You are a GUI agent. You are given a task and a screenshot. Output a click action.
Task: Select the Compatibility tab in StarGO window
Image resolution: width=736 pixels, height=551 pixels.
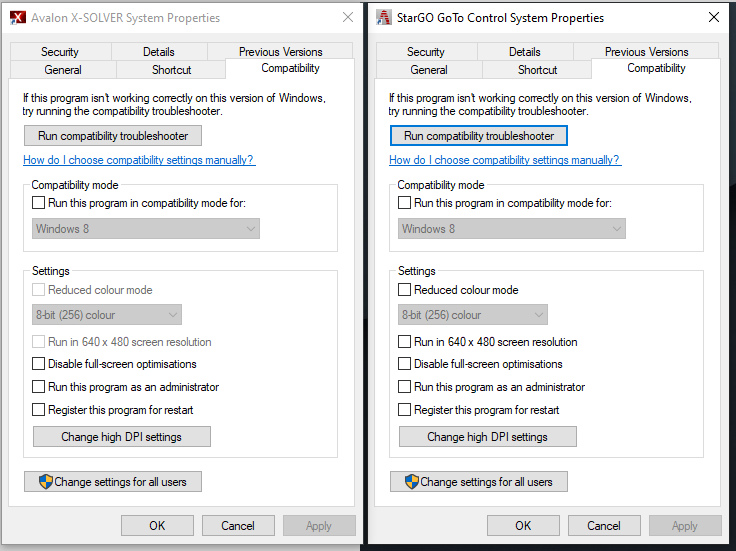(x=656, y=68)
